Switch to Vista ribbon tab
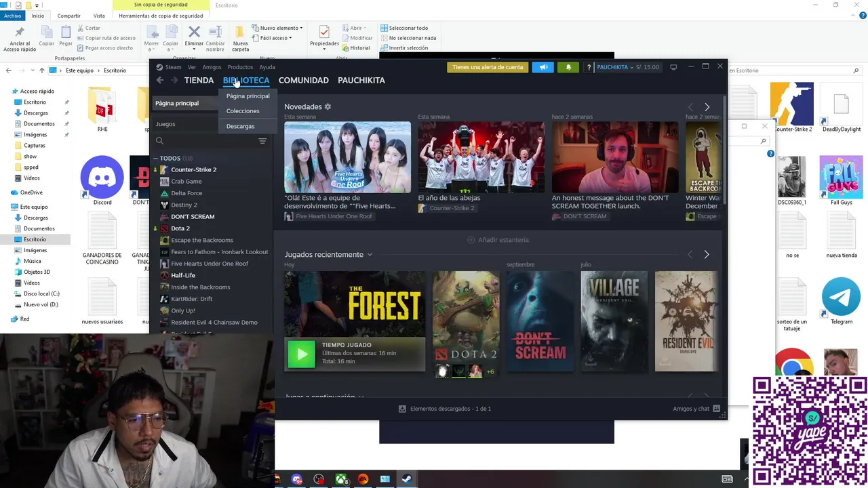Screen dimensions: 868x488 click(x=99, y=16)
